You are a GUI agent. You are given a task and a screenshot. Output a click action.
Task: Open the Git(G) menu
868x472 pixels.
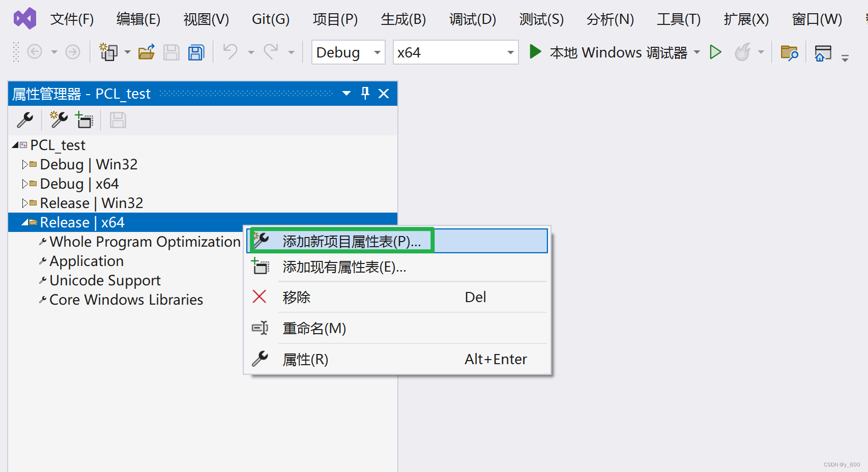pos(270,19)
